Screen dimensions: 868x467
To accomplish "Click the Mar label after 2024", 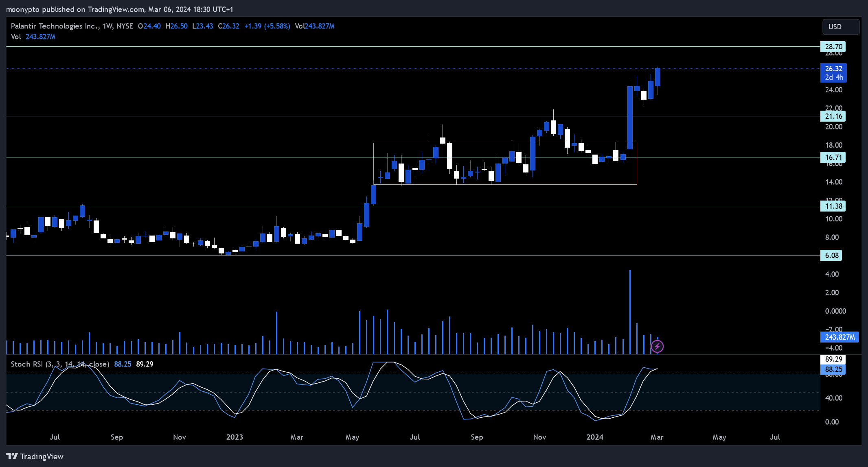I will pyautogui.click(x=657, y=437).
